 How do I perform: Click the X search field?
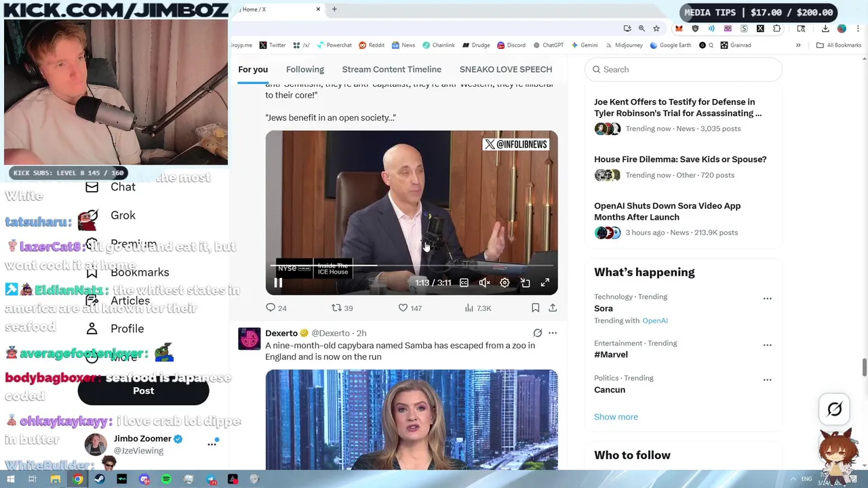(x=684, y=69)
